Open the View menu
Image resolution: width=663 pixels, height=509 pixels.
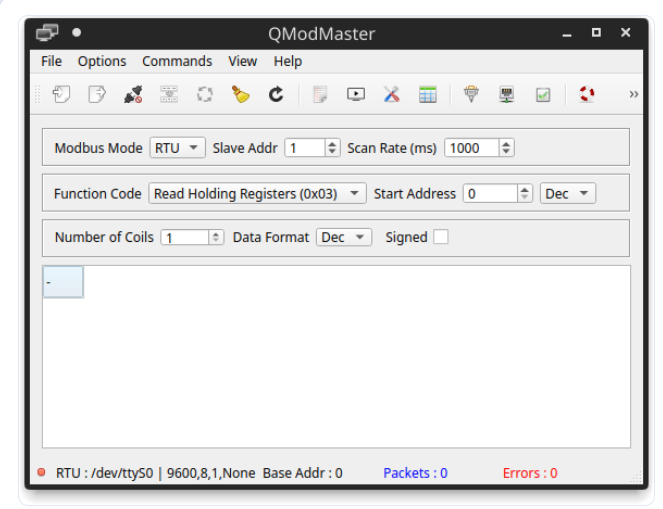[x=243, y=61]
